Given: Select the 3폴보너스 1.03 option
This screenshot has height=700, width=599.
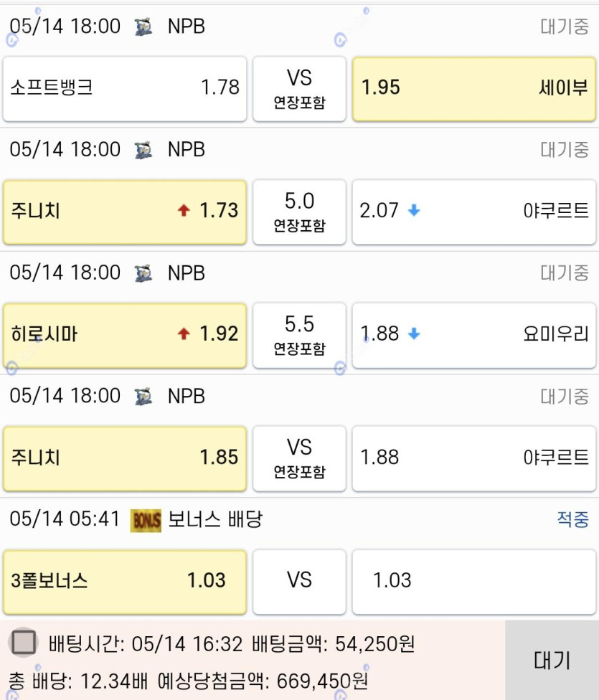Looking at the screenshot, I should pos(125,582).
